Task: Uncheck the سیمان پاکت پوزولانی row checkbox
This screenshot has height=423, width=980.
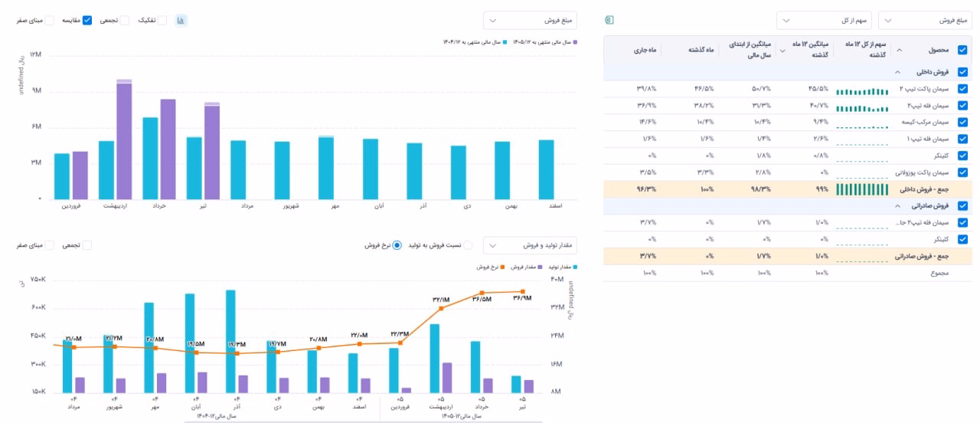Action: click(962, 172)
